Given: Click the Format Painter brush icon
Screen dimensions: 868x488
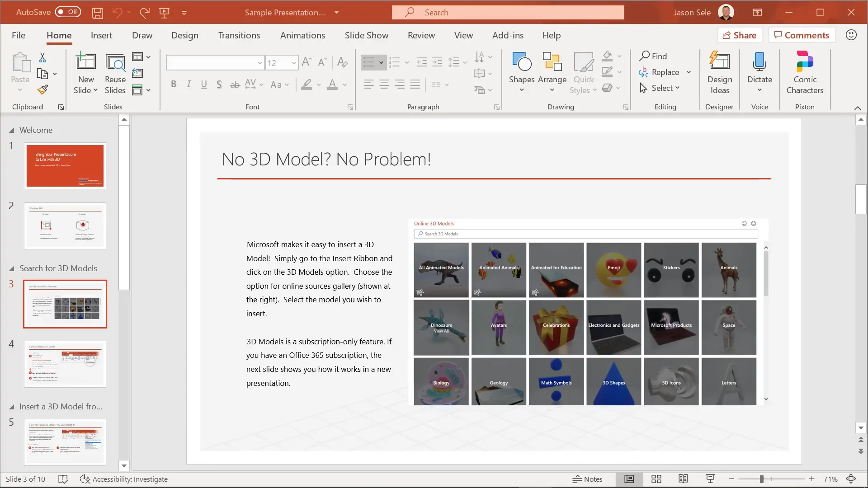Looking at the screenshot, I should pyautogui.click(x=42, y=89).
